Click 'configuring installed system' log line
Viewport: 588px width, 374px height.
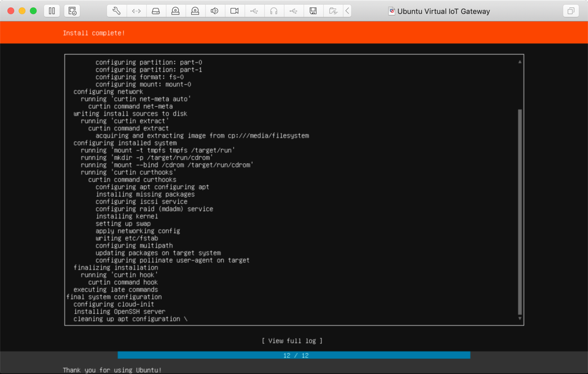point(125,143)
